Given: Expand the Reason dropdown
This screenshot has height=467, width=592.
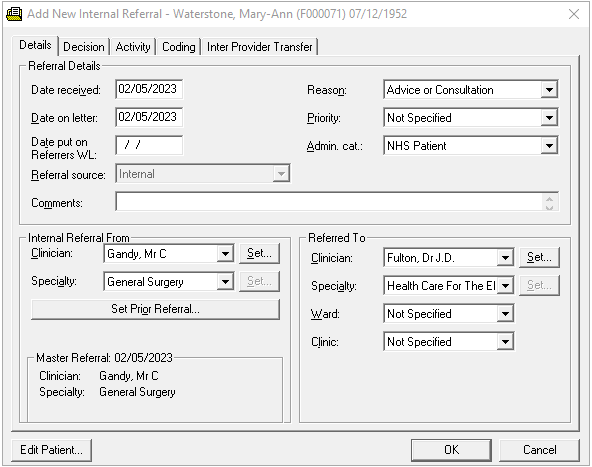Looking at the screenshot, I should pyautogui.click(x=549, y=90).
